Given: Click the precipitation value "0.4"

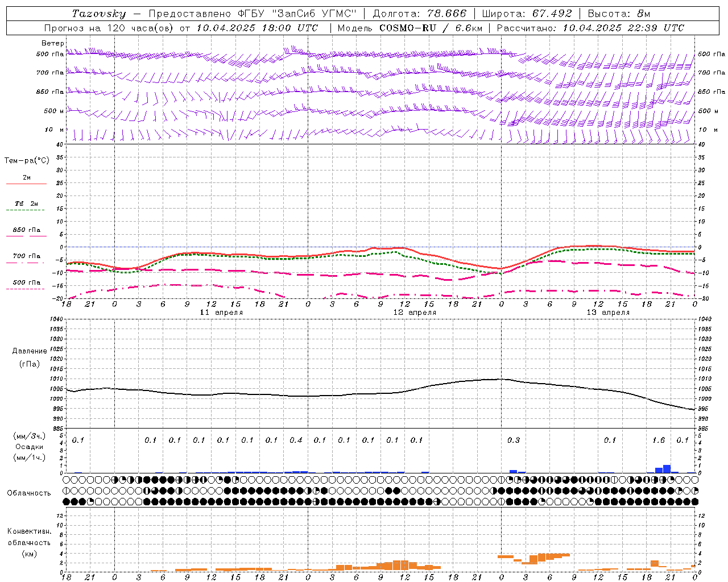Looking at the screenshot, I should 296,440.
